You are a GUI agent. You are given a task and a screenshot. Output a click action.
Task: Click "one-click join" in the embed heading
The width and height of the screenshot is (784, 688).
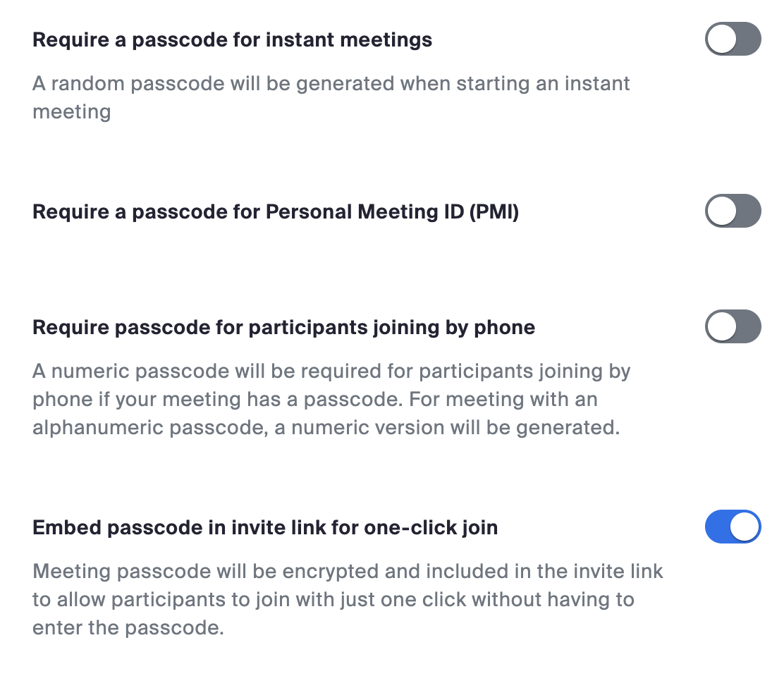pos(431,527)
